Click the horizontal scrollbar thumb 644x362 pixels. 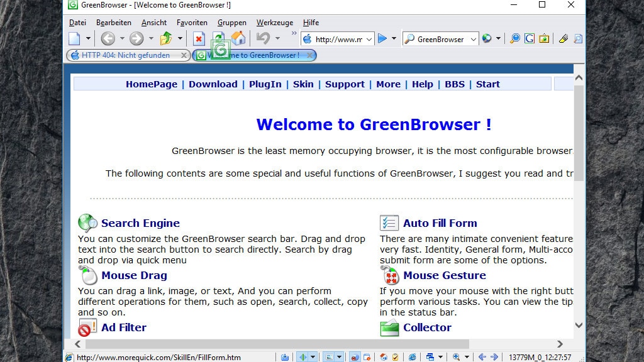click(277, 344)
